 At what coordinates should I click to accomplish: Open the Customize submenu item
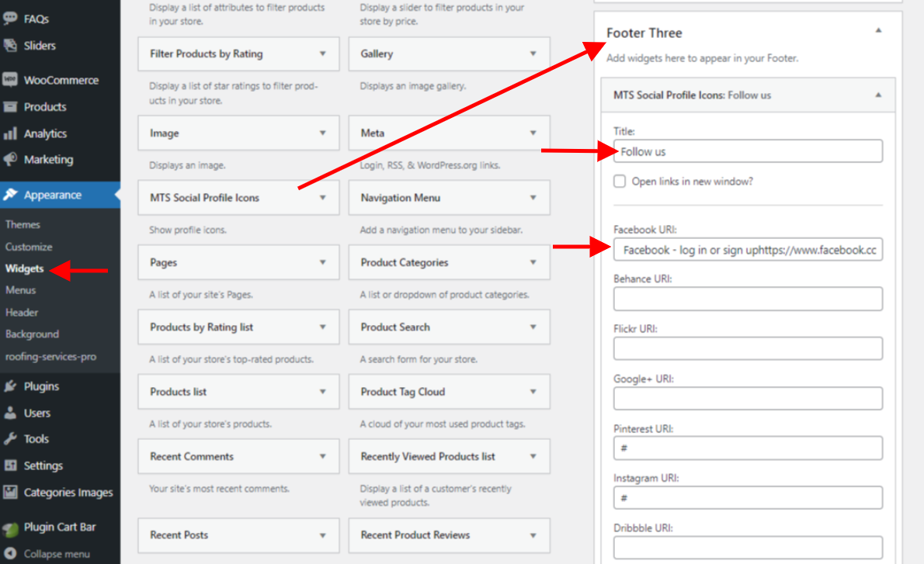click(x=29, y=247)
